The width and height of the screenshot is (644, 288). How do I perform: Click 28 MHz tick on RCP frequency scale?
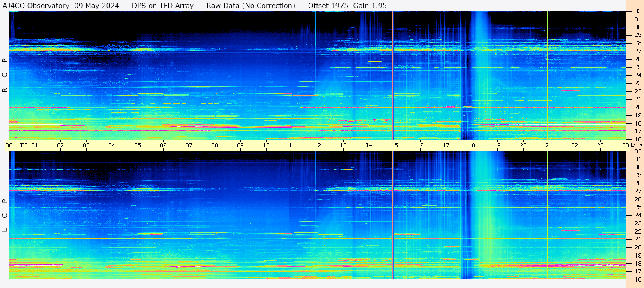[638, 43]
